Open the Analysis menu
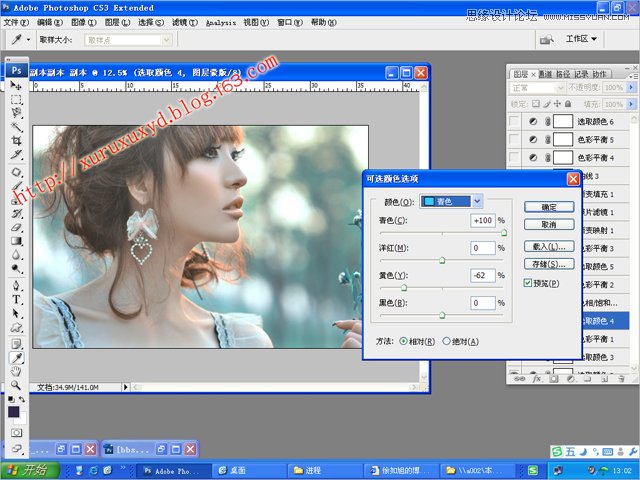Image resolution: width=640 pixels, height=480 pixels. pos(221,23)
